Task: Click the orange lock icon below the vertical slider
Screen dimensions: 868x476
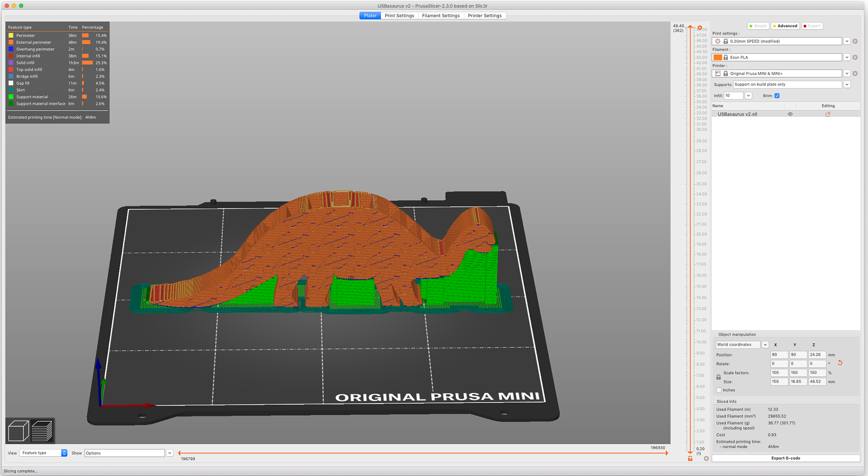Action: [690, 458]
